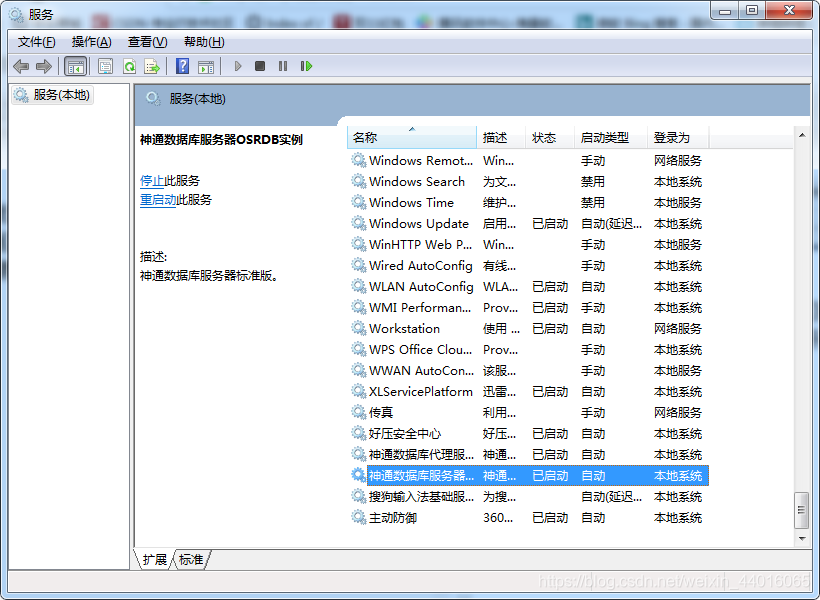The height and width of the screenshot is (600, 820).
Task: Select the WinHTTP Web P... service name
Action: click(420, 244)
